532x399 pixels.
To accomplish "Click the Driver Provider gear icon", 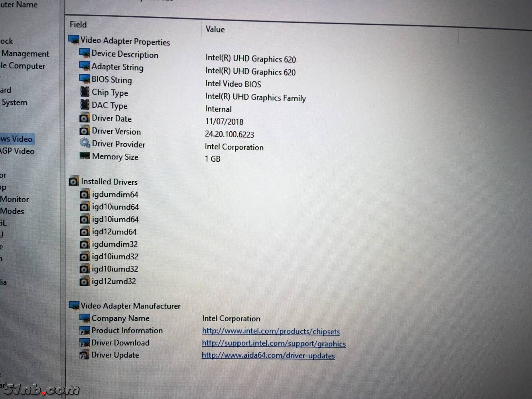I will click(x=85, y=143).
